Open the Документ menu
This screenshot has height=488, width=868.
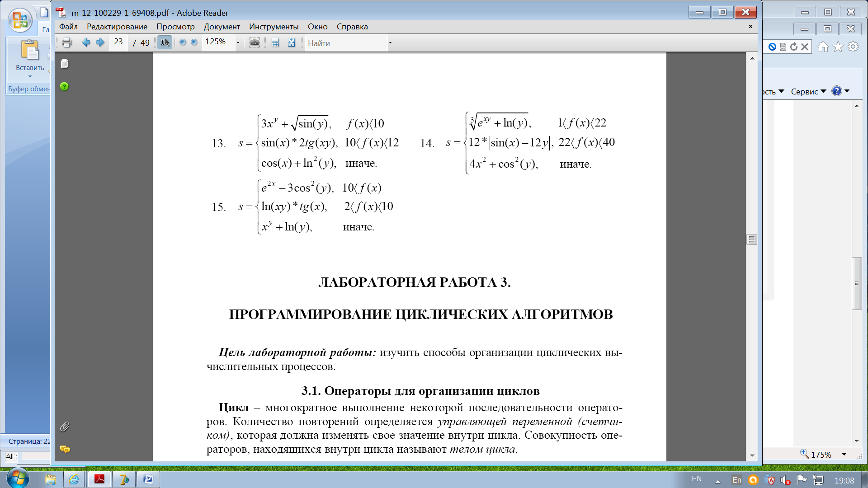coord(222,27)
